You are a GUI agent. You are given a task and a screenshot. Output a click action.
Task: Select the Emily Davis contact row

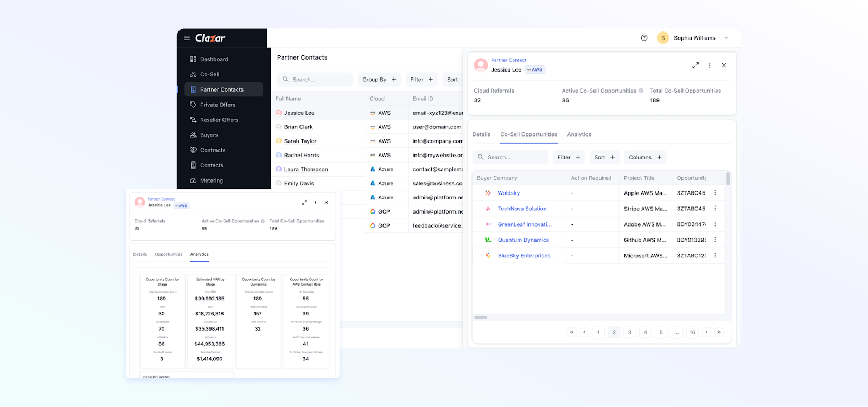click(367, 183)
